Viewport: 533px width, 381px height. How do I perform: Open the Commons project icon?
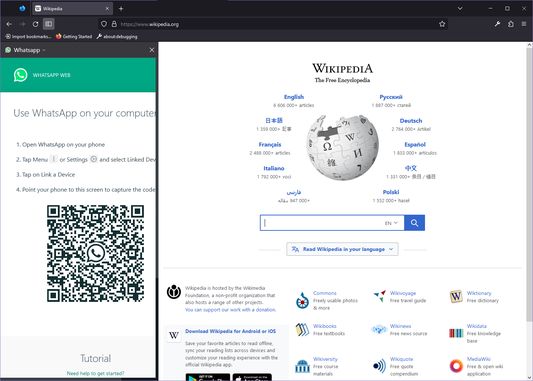tap(302, 300)
